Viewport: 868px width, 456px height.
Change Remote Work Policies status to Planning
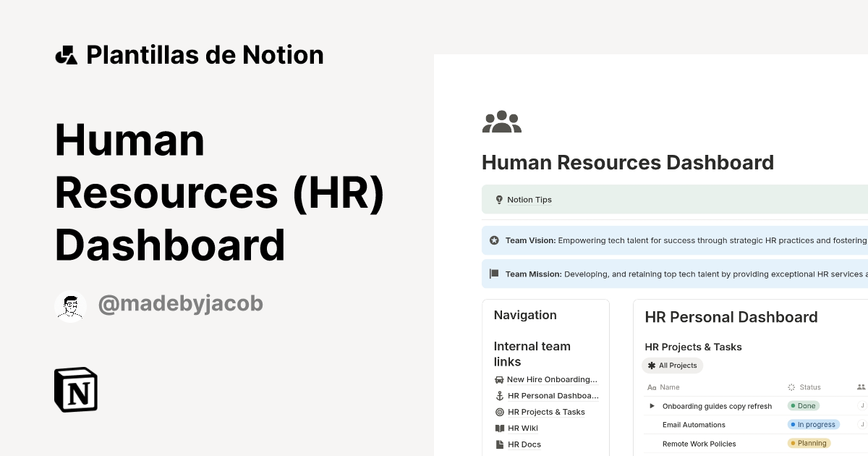coord(809,443)
